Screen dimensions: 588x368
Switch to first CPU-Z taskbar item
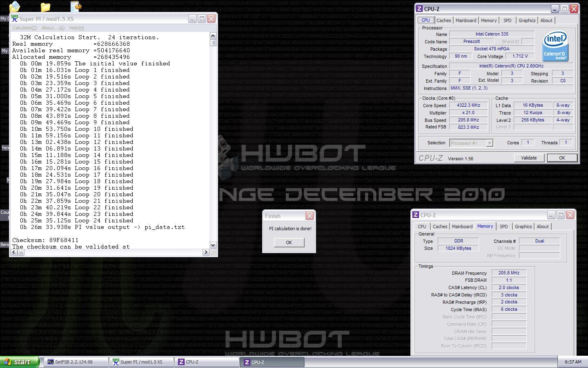(x=207, y=362)
